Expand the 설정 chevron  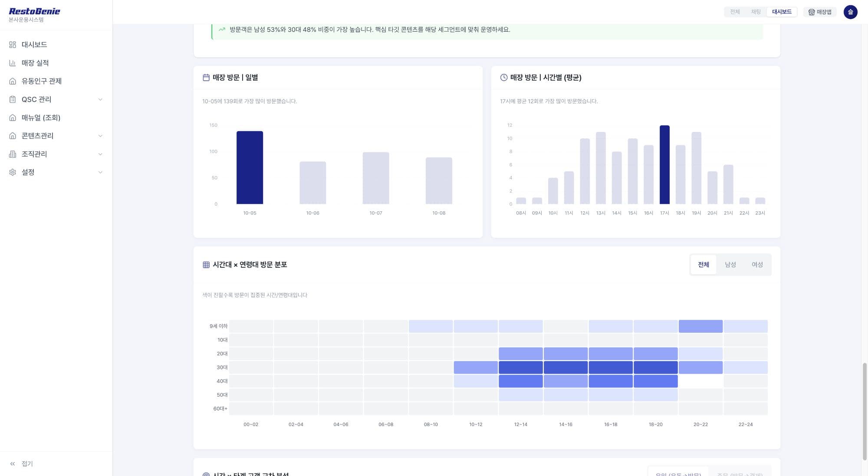tap(100, 172)
